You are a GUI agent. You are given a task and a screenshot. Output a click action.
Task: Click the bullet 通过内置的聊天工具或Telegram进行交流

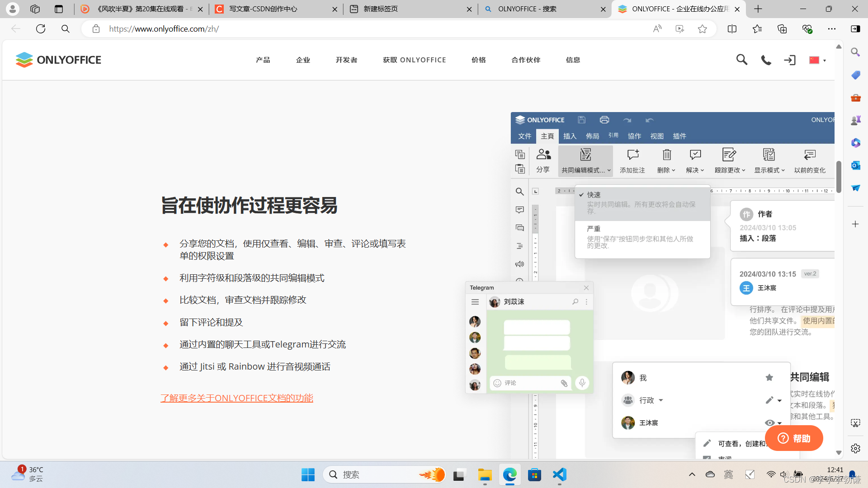(263, 344)
